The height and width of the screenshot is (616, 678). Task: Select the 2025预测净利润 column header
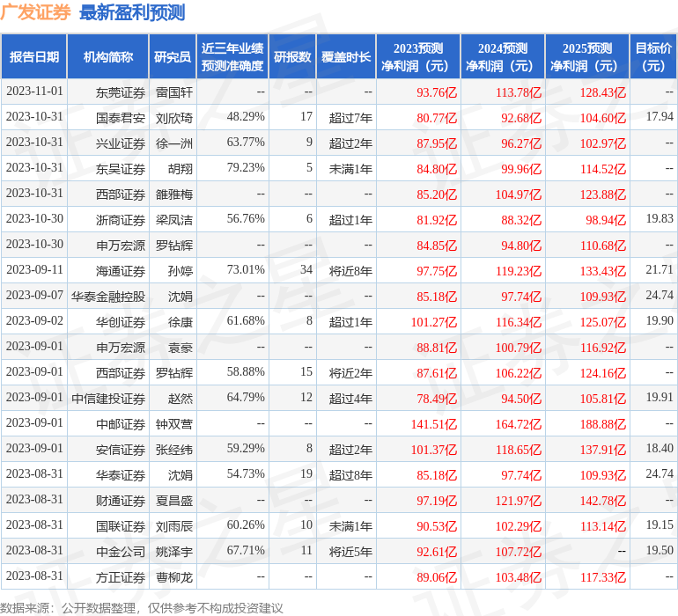587,56
